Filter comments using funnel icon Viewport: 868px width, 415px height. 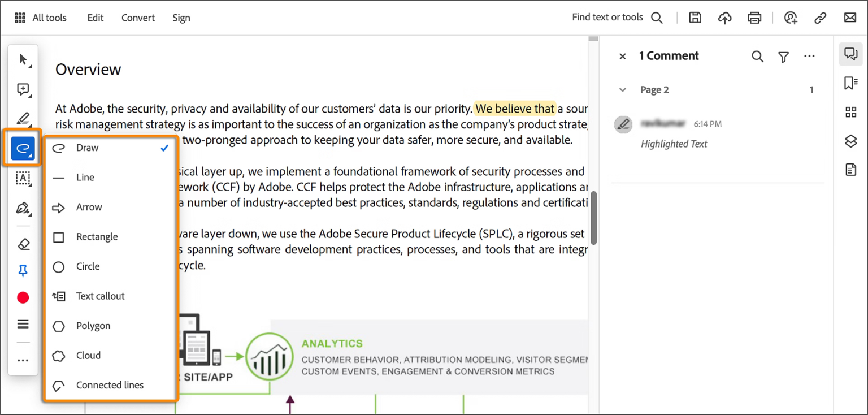click(x=783, y=57)
